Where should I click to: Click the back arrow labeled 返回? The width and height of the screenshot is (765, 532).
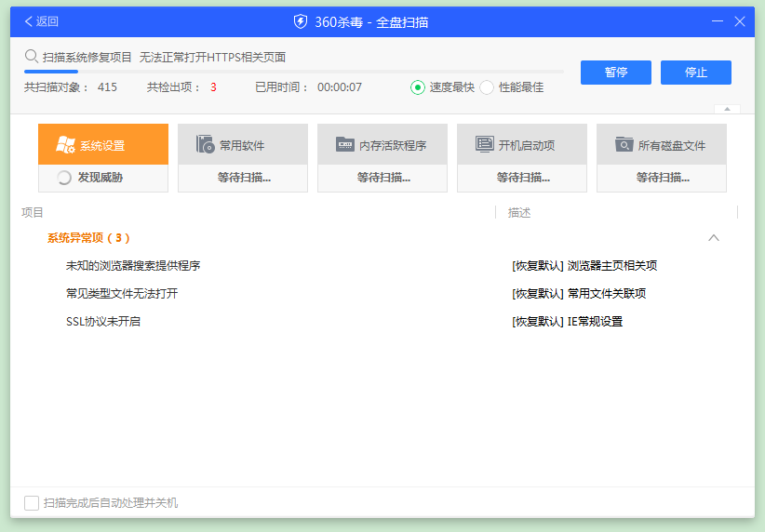pos(41,21)
